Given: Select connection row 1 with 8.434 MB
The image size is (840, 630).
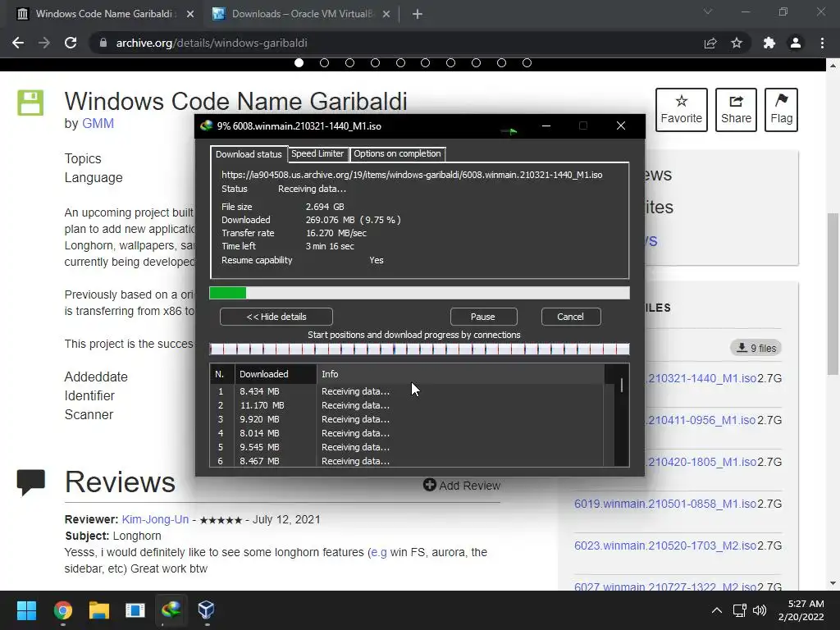Looking at the screenshot, I should pyautogui.click(x=407, y=391).
